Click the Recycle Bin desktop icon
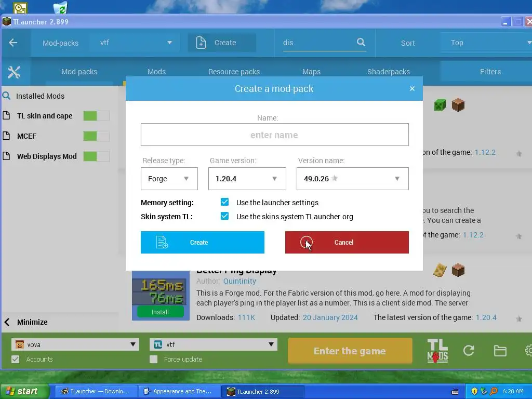 pos(60,7)
